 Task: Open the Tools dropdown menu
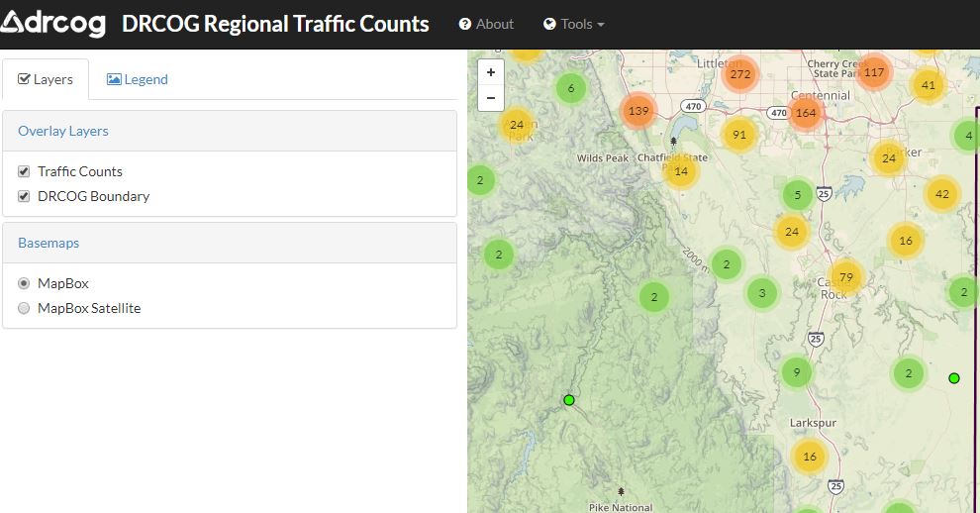(574, 24)
